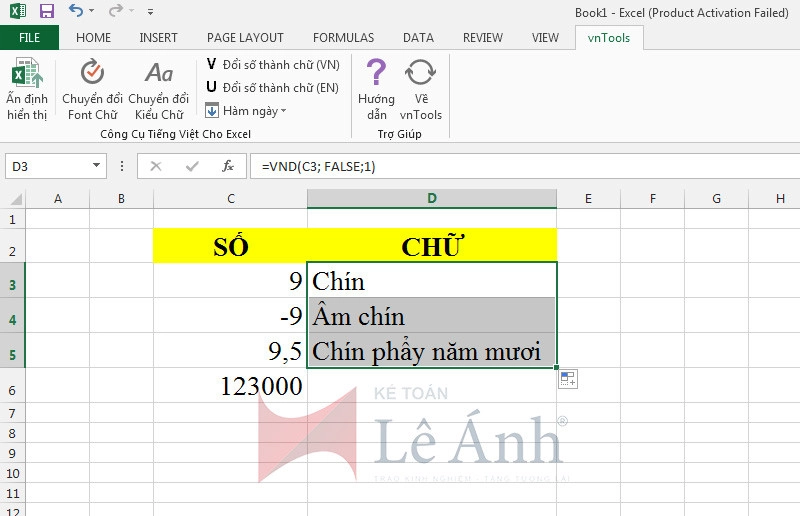This screenshot has width=800, height=516.
Task: Click the formula bar Cancel X button
Action: [x=156, y=166]
